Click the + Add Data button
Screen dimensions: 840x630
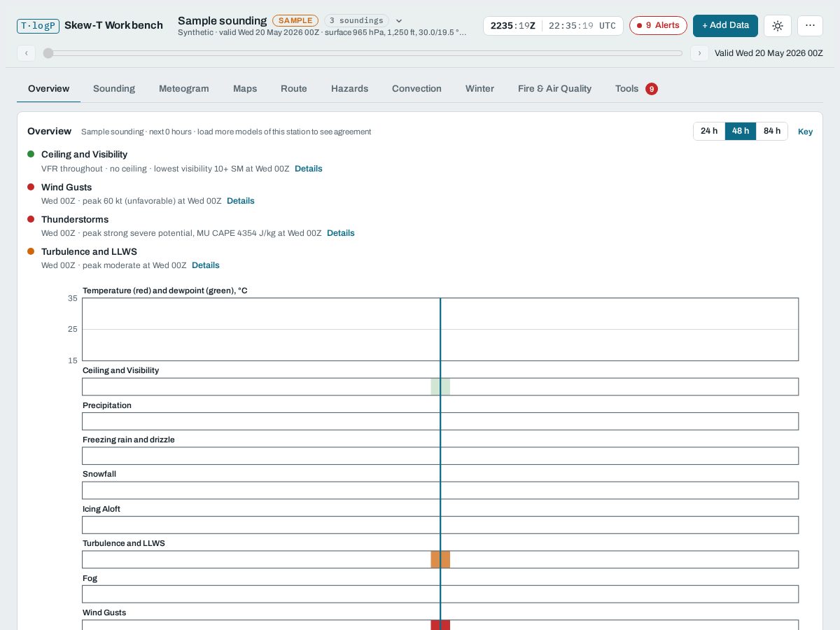click(725, 26)
